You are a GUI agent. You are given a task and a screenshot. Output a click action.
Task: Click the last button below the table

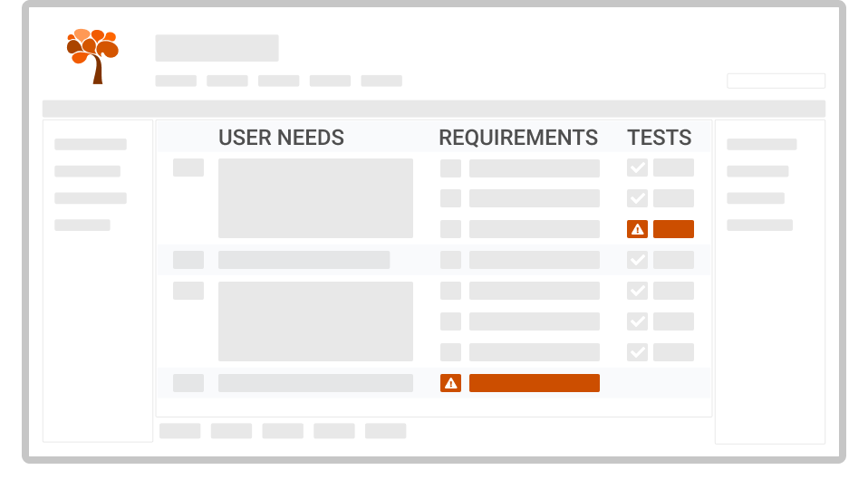[385, 431]
